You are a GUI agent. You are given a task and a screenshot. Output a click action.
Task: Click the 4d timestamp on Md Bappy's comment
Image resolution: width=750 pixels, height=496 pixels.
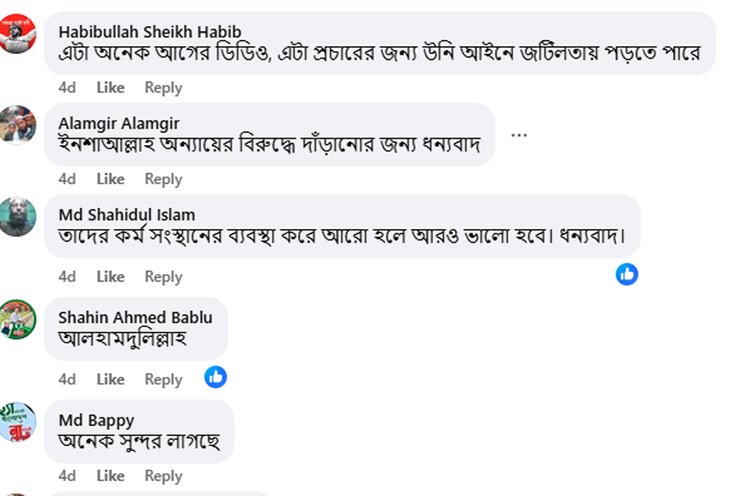[67, 476]
